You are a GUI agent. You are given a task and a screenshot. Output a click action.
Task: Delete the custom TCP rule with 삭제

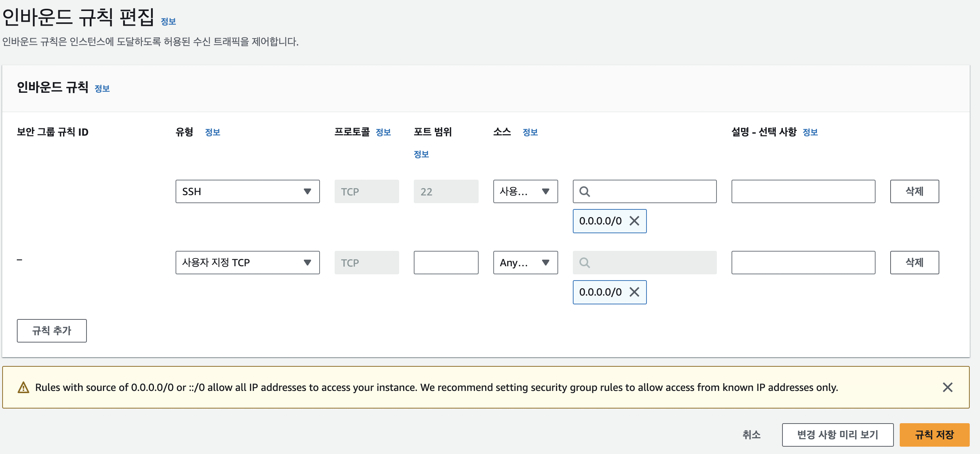(x=914, y=263)
